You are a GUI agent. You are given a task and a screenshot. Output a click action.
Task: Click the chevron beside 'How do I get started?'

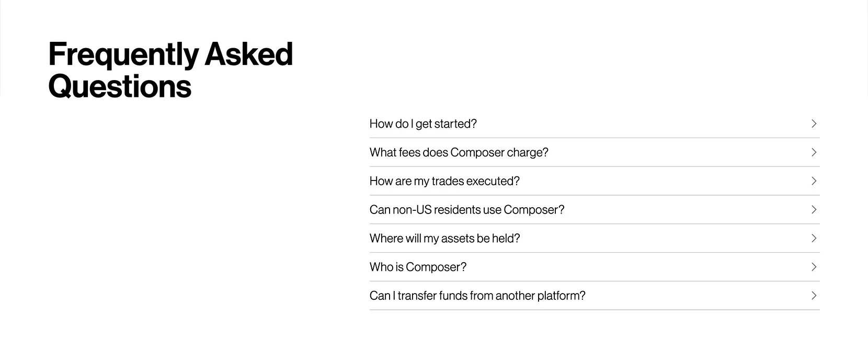point(814,123)
